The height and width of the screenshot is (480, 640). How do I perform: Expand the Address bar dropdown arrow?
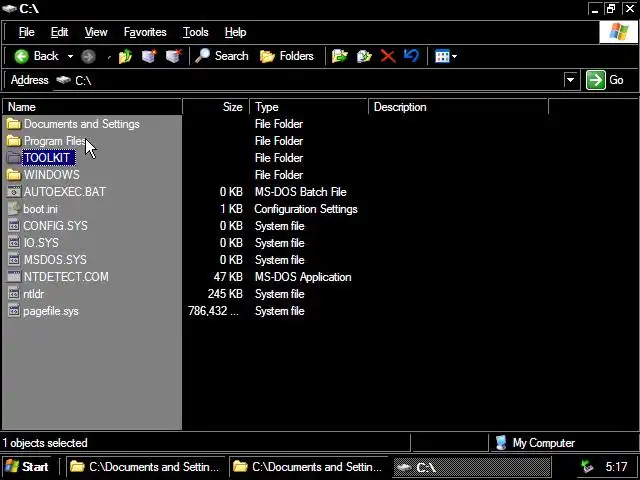pyautogui.click(x=571, y=80)
